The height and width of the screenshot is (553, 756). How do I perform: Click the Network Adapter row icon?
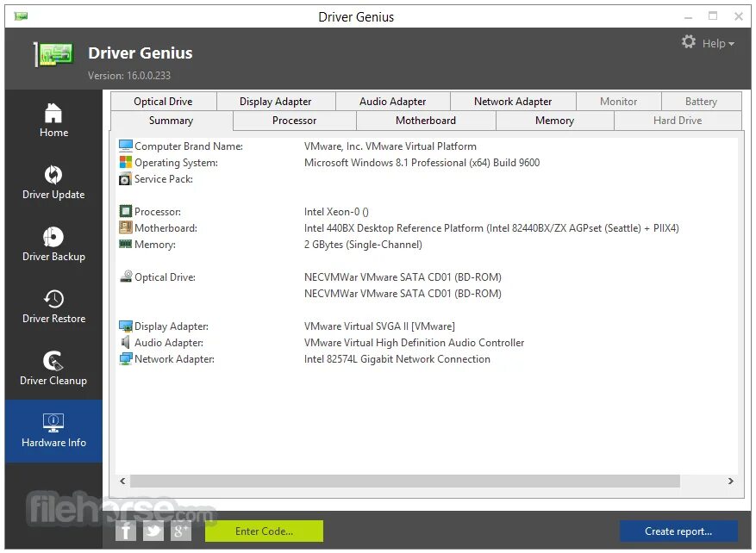pyautogui.click(x=126, y=359)
